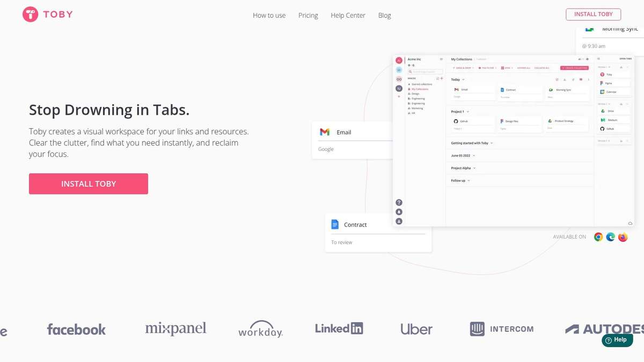Click the Google Docs icon on Contract card

tap(335, 225)
